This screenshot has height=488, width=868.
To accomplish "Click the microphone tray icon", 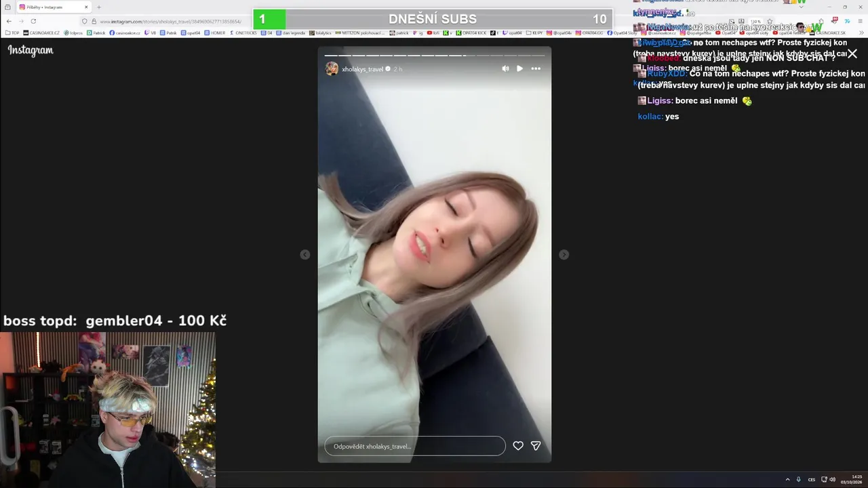I will coord(798,480).
